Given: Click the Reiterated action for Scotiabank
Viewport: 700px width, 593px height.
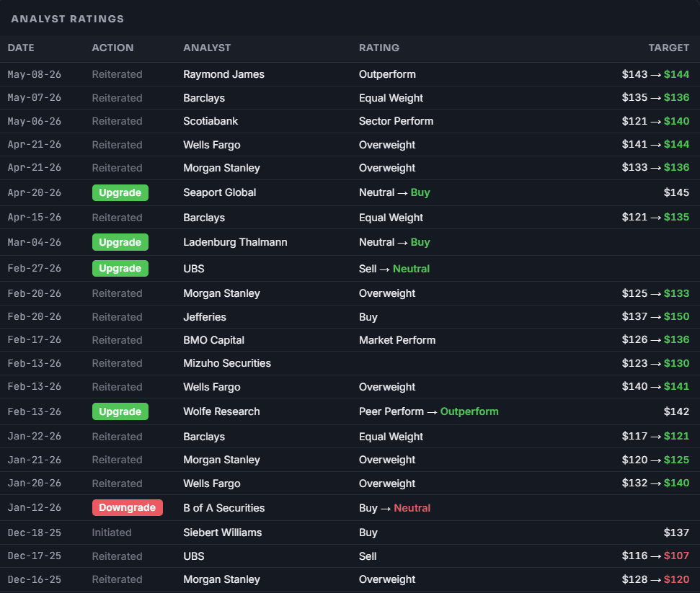Looking at the screenshot, I should [x=117, y=121].
